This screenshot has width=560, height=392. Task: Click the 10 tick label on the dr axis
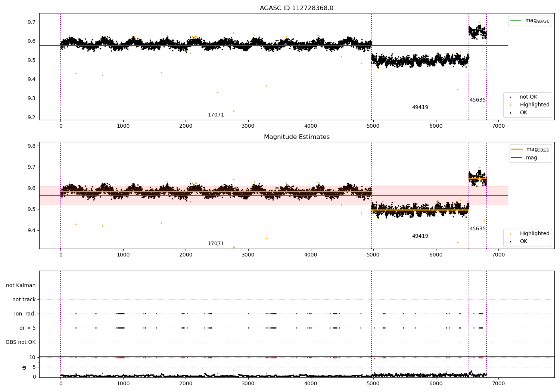(32, 358)
